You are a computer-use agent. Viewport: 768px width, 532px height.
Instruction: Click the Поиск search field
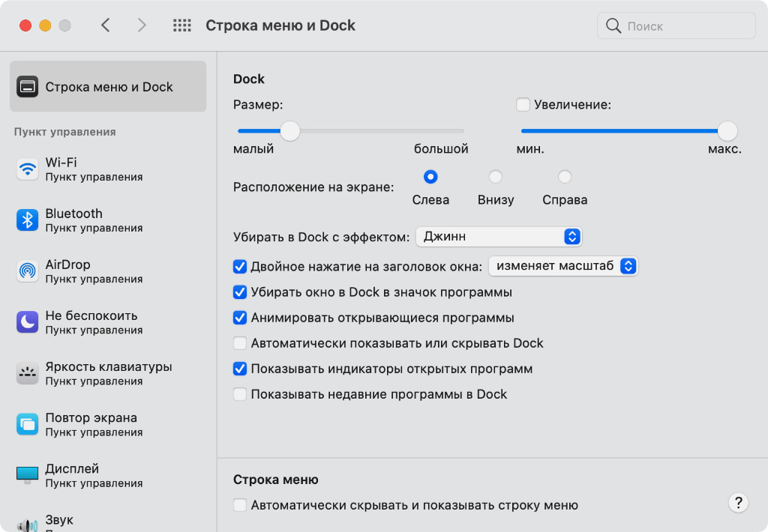tap(676, 26)
